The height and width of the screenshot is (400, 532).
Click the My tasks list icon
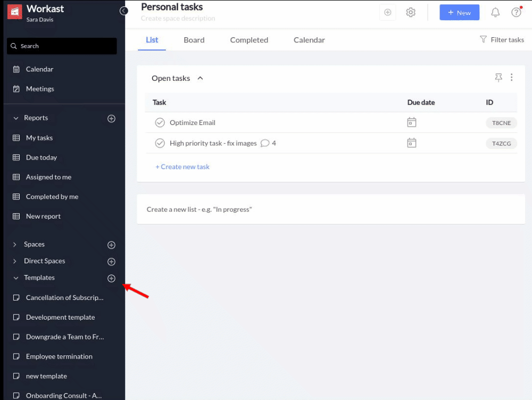point(16,138)
